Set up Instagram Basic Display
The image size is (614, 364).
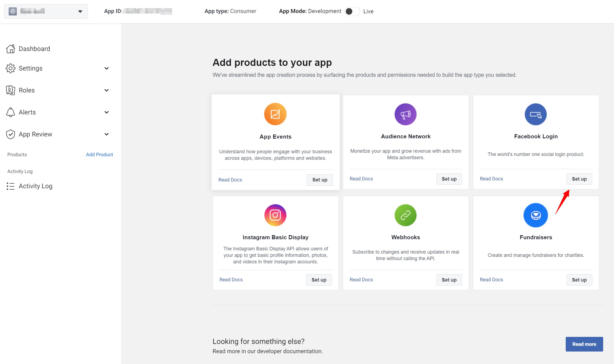point(319,280)
